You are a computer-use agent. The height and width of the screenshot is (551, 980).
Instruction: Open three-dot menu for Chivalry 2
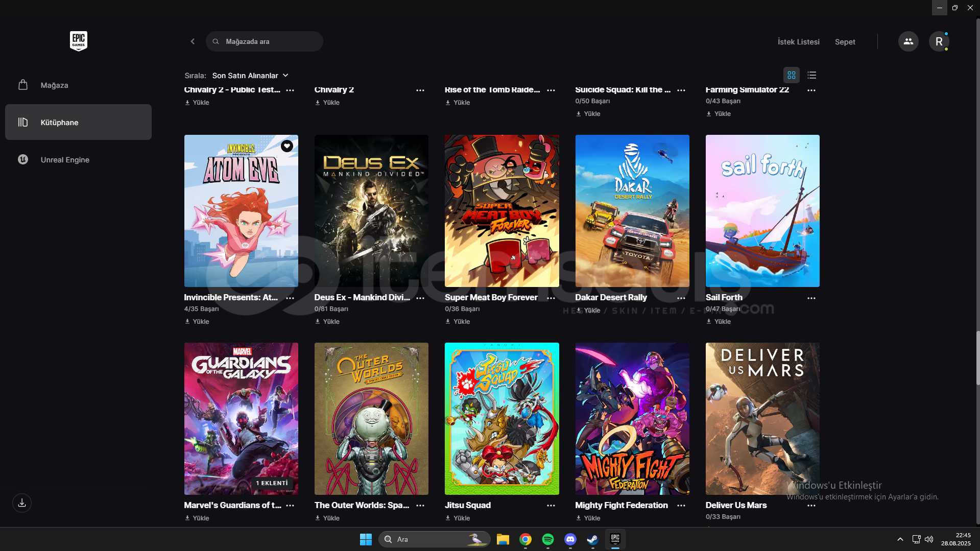click(420, 90)
